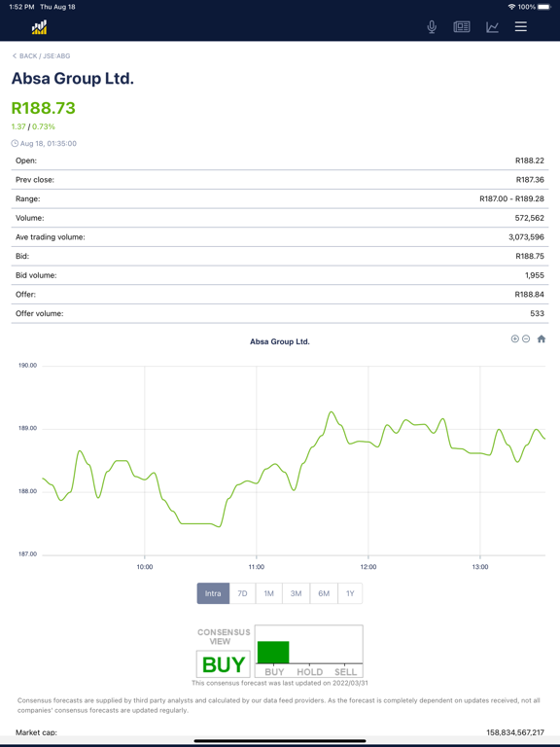The height and width of the screenshot is (747, 560).
Task: Tap the green BUY bar in consensus chart
Action: click(x=273, y=653)
